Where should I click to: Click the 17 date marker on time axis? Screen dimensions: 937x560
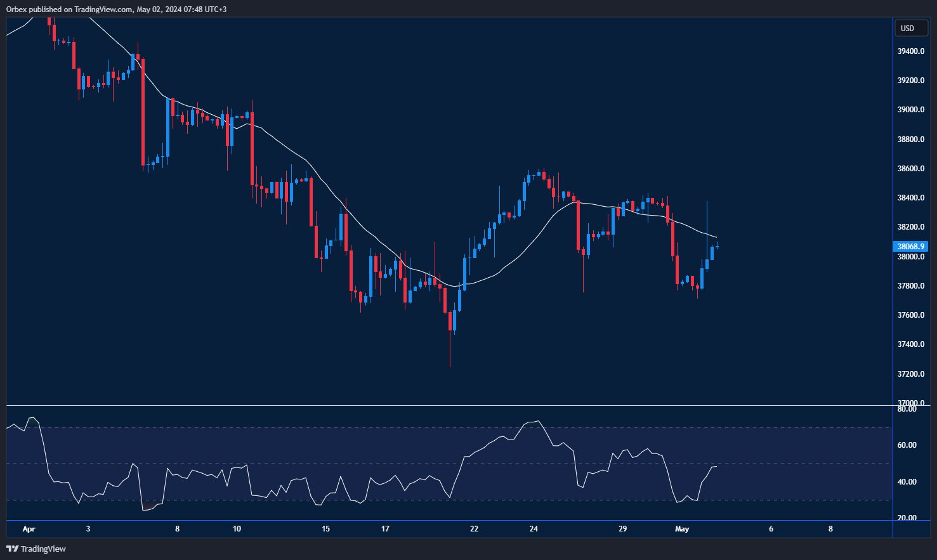point(385,529)
